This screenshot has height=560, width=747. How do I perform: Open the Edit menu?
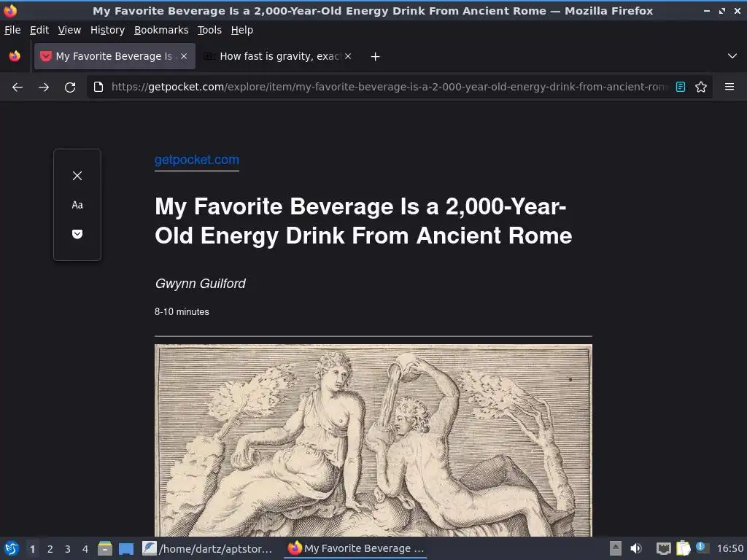click(x=39, y=30)
